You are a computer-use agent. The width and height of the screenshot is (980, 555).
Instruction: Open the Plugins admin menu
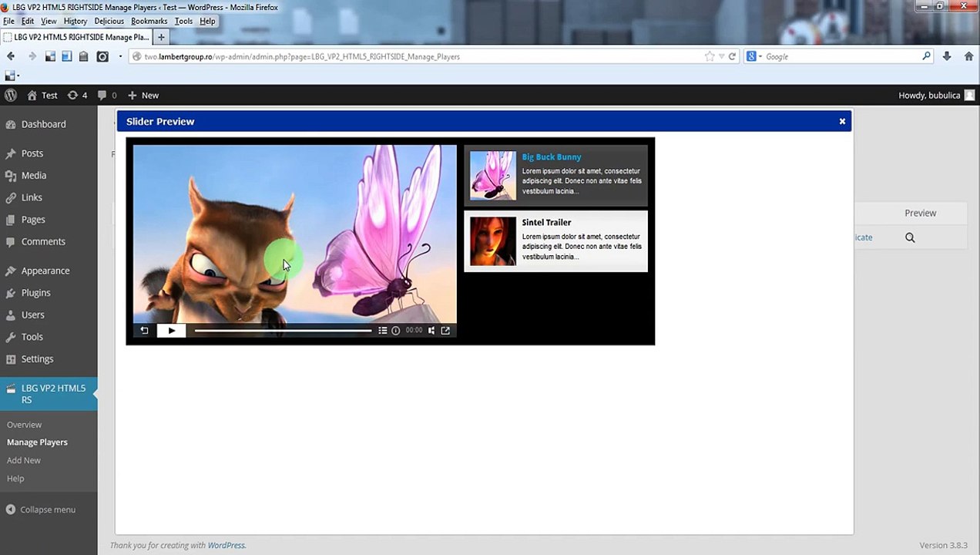35,293
